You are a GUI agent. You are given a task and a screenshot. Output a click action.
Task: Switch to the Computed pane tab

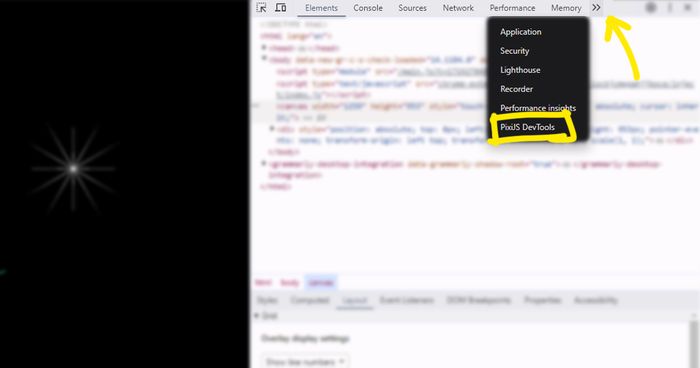coord(310,300)
